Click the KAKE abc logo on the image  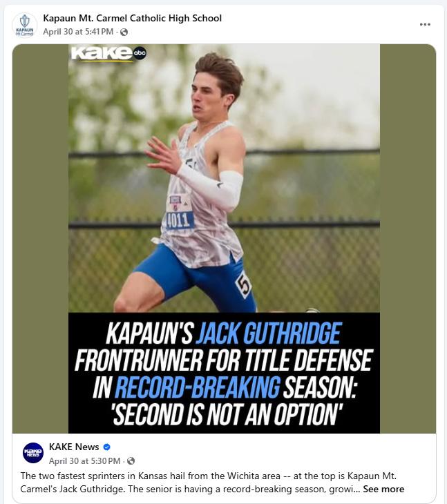point(108,53)
